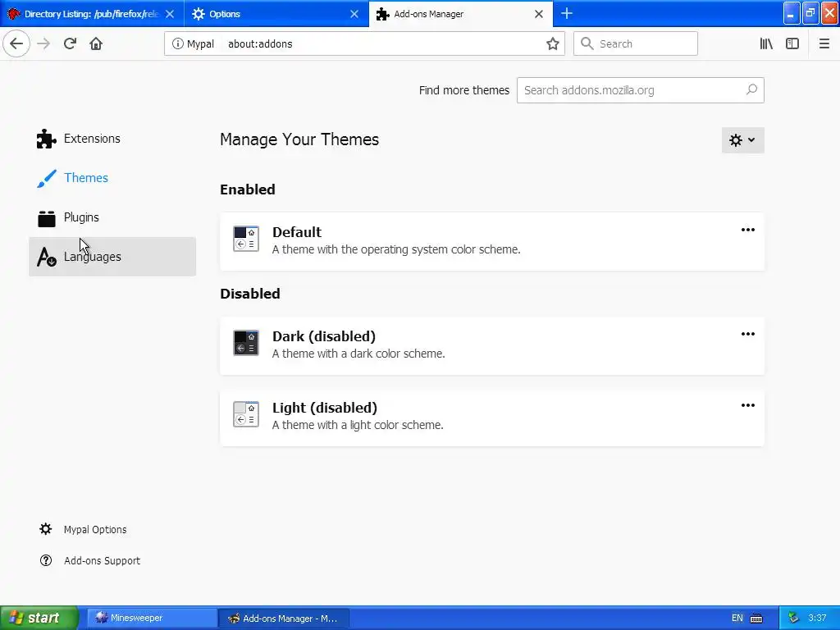Open the Mypal Options link
This screenshot has width=840, height=630.
[95, 529]
